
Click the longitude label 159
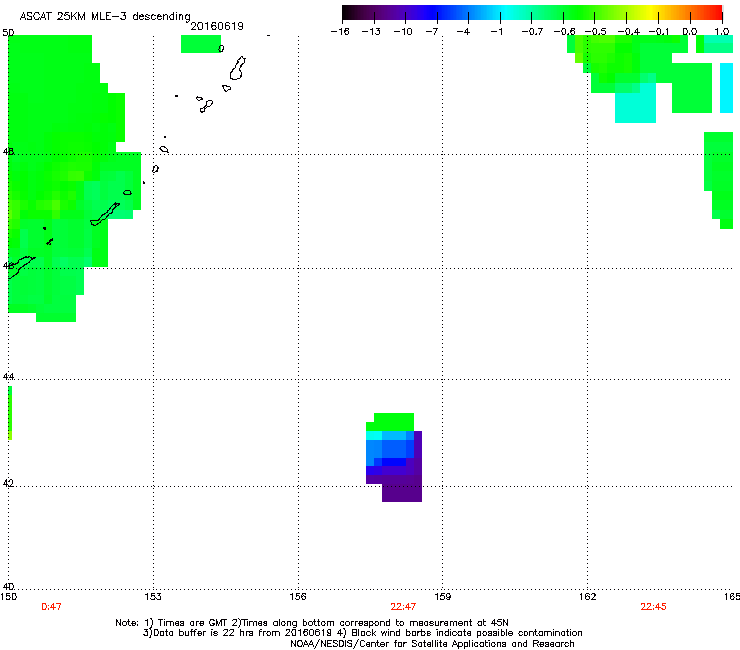pyautogui.click(x=443, y=597)
